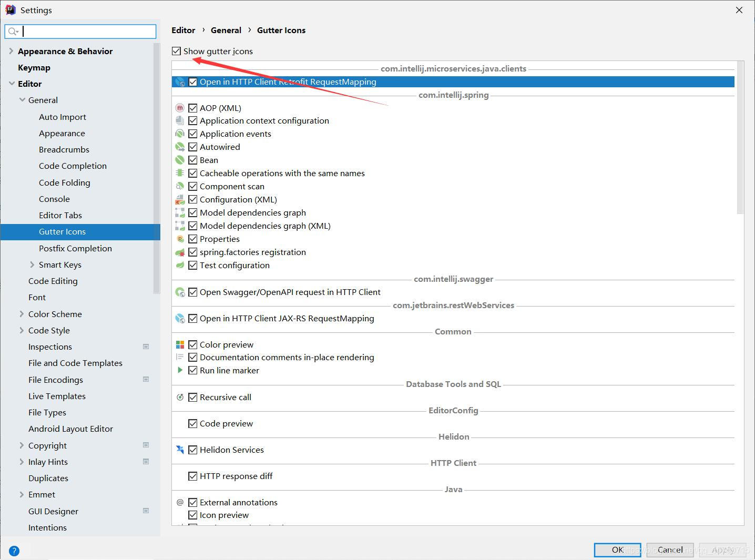Viewport: 755px width, 560px height.
Task: Click the Color preview icon
Action: pos(180,344)
